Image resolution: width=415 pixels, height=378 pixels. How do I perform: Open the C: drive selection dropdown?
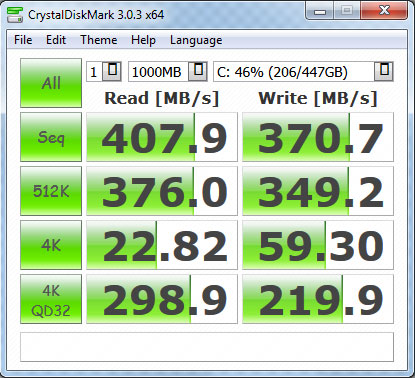(384, 71)
